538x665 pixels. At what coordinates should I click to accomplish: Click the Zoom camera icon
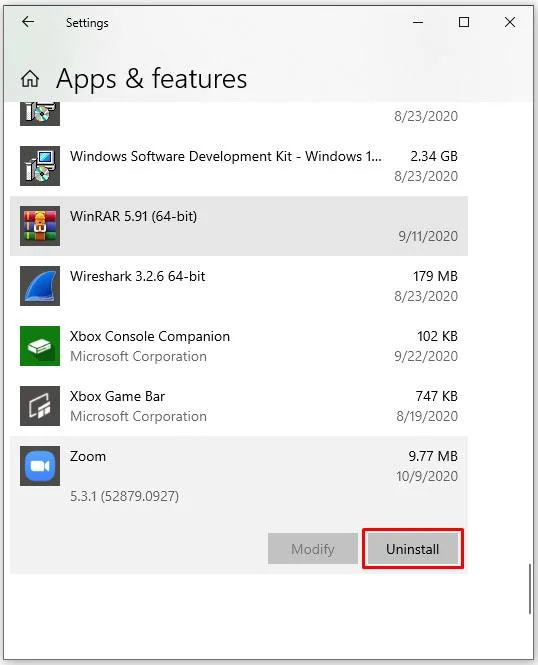40,466
